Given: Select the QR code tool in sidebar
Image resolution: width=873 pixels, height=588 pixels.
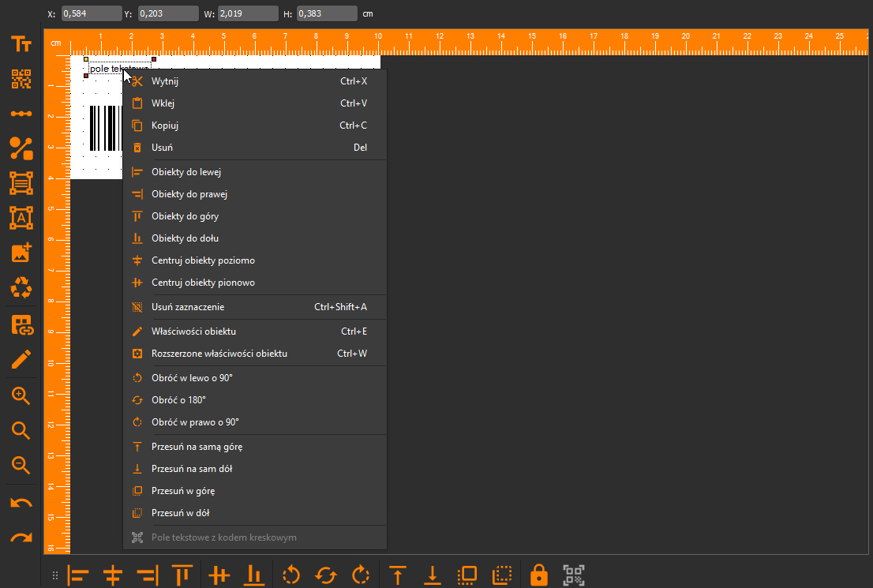Looking at the screenshot, I should 21,79.
